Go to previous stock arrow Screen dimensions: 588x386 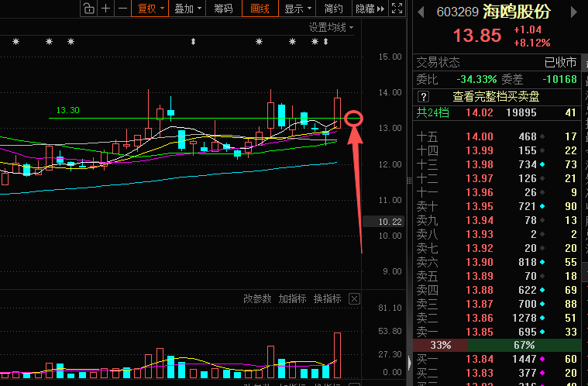coord(421,12)
